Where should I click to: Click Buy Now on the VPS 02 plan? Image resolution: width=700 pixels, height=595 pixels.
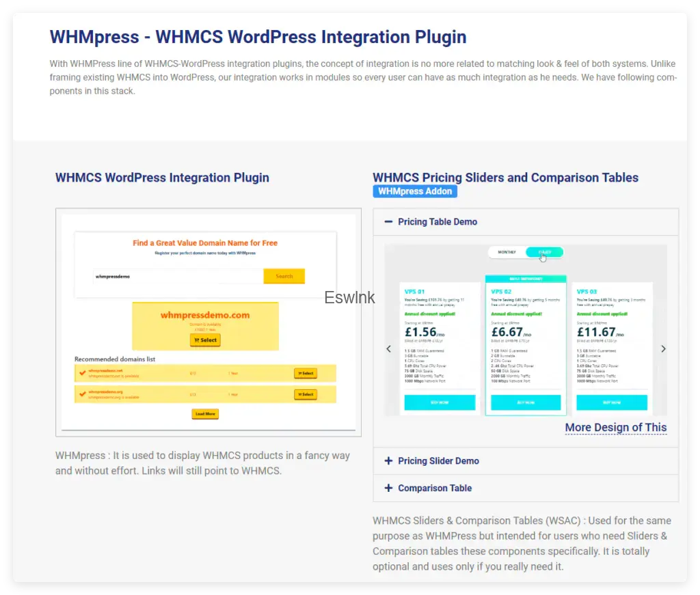tap(526, 402)
